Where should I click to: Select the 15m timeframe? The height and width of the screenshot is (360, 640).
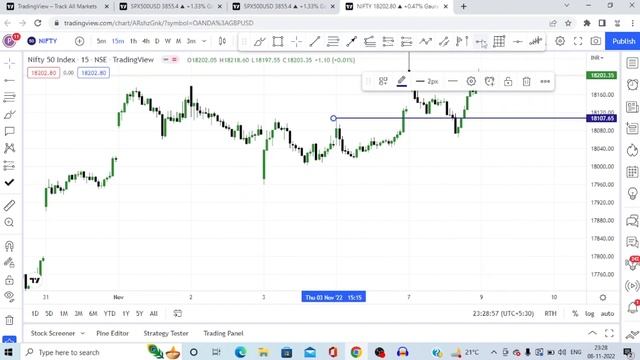coord(118,41)
